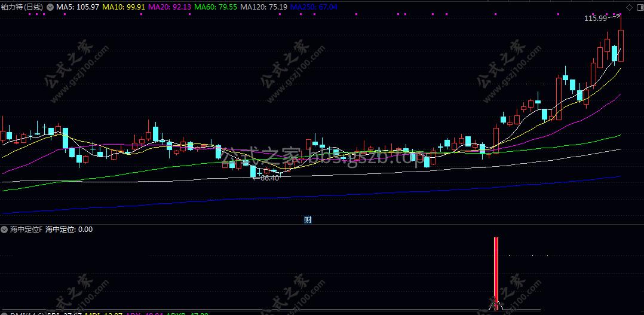Select the MA250: 67.04 label
This screenshot has height=315, width=644.
[x=314, y=7]
